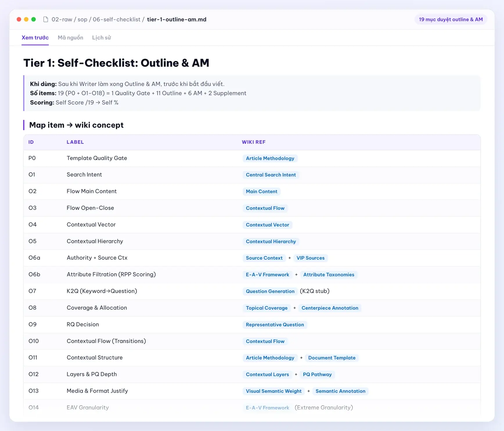This screenshot has width=504, height=431.
Task: Go to the sop breadcrumb folder
Action: click(82, 19)
